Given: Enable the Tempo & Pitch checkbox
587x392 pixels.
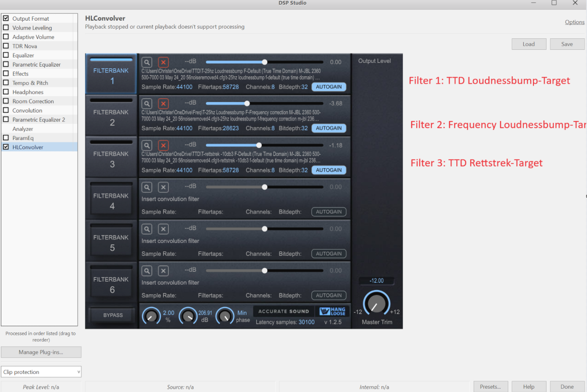Looking at the screenshot, I should [x=6, y=83].
